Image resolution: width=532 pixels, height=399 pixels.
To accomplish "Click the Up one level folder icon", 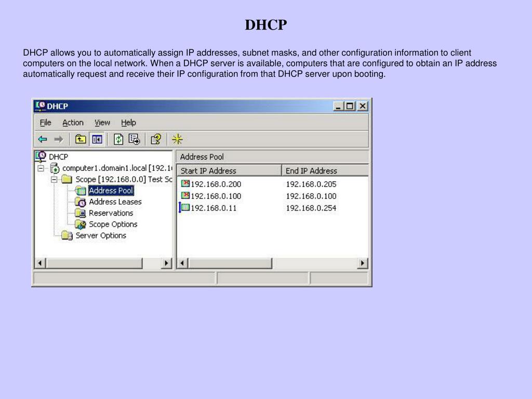I will click(x=81, y=139).
